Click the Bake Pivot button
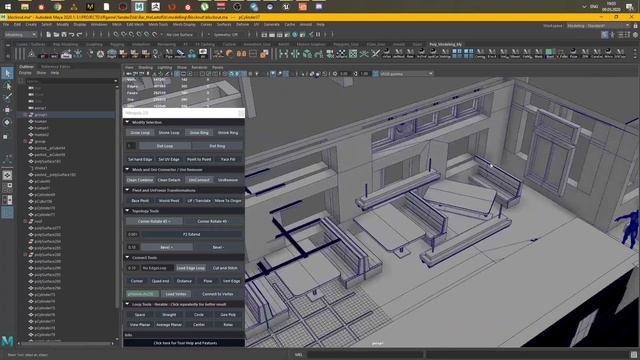 [140, 201]
